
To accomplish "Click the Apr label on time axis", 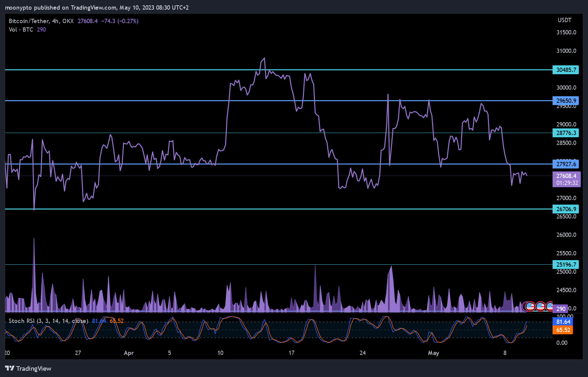I will [x=129, y=353].
